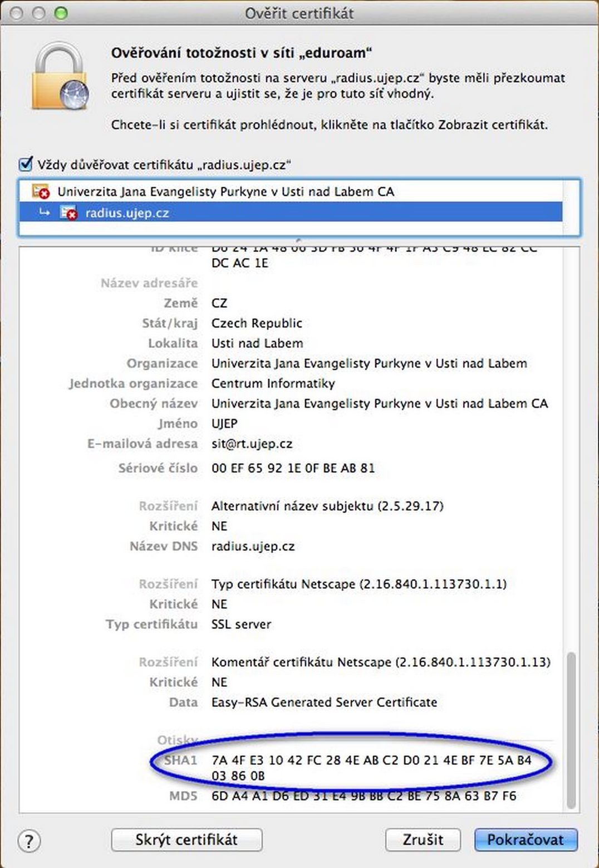The height and width of the screenshot is (868, 599).
Task: Click the e-mail address sit@rt.ujep.cz
Action: point(252,444)
